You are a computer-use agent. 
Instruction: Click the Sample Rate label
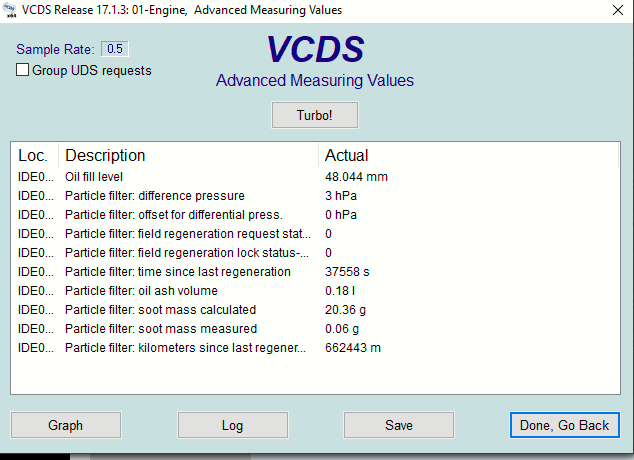pos(55,49)
